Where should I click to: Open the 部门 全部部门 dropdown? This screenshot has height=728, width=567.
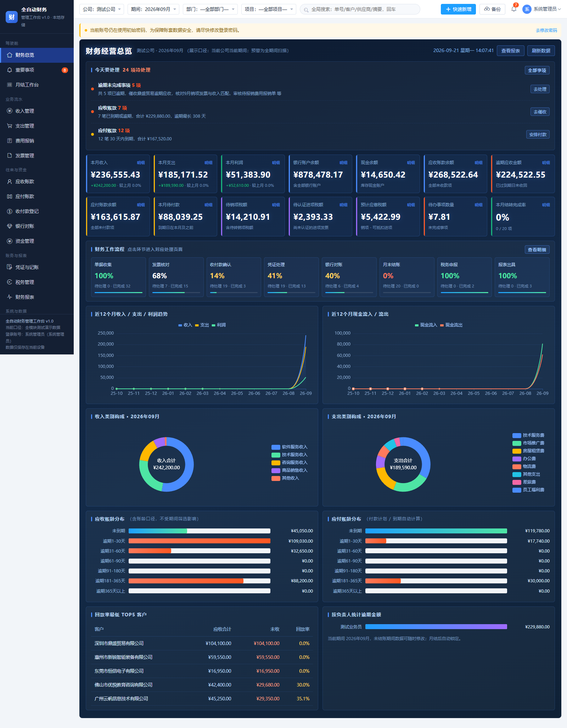click(210, 9)
